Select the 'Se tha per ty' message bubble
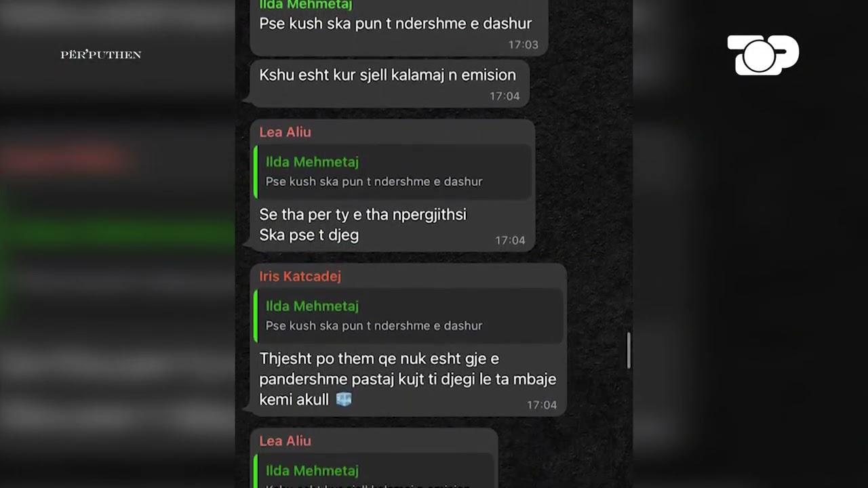The width and height of the screenshot is (868, 488). 392,185
